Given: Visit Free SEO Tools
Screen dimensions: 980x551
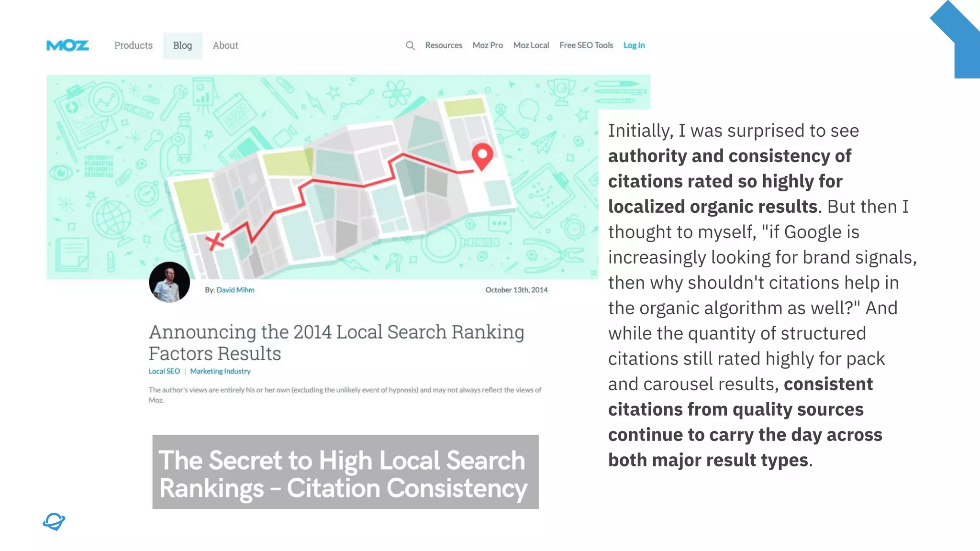Looking at the screenshot, I should pos(586,45).
